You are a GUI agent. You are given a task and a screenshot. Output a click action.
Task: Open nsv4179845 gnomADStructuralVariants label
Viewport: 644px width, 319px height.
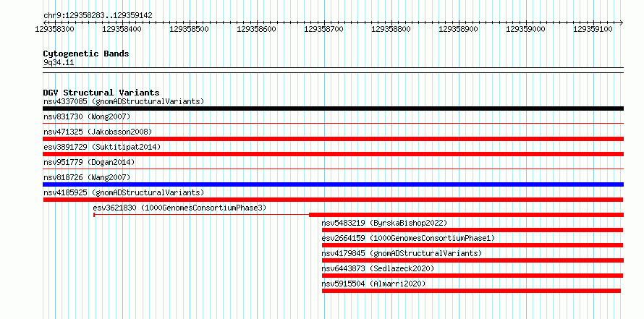coord(402,253)
